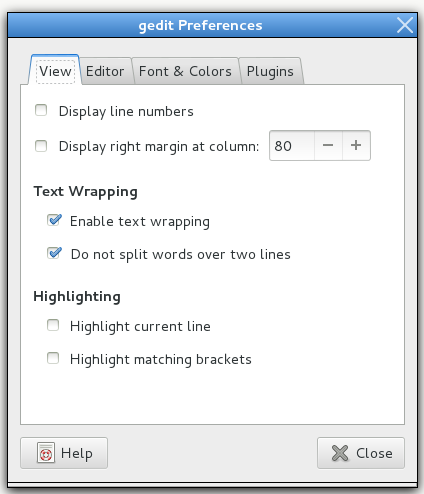Click the Close button at the bottom right
The height and width of the screenshot is (494, 424).
[x=361, y=453]
